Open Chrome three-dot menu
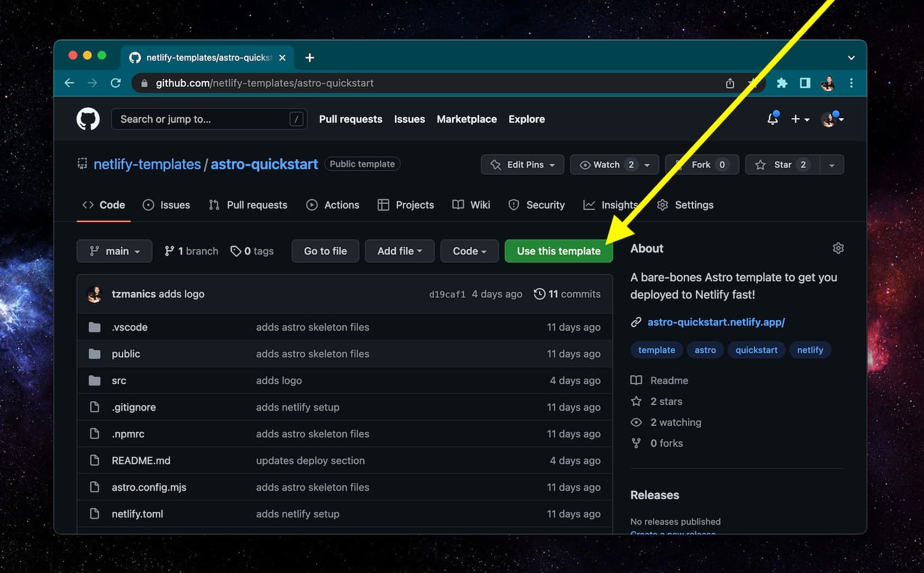 [851, 82]
